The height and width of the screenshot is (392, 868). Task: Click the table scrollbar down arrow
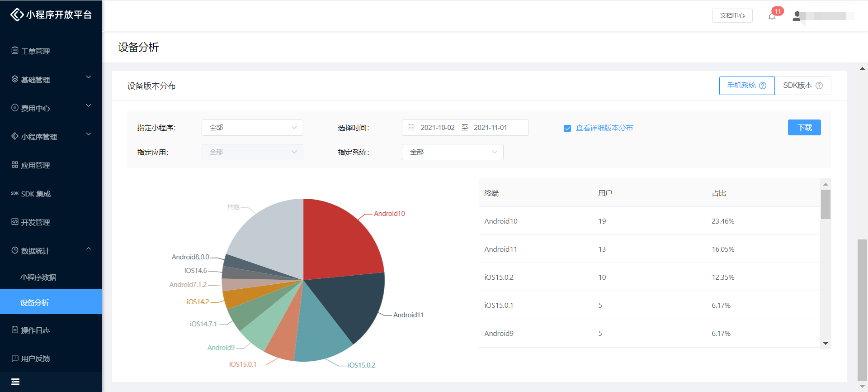tap(826, 344)
